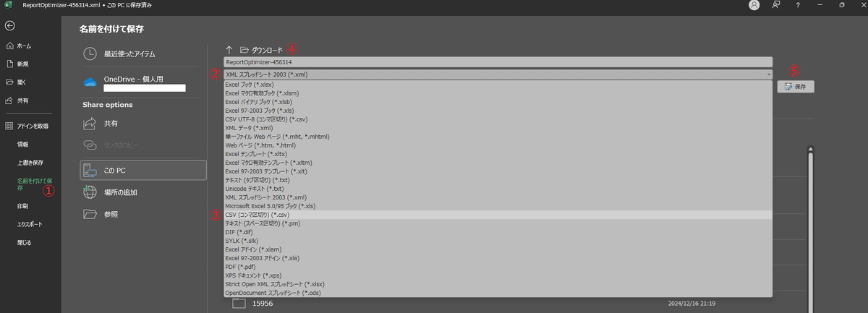Image resolution: width=868 pixels, height=313 pixels.
Task: Click エクスポート in the sidebar
Action: pyautogui.click(x=30, y=224)
